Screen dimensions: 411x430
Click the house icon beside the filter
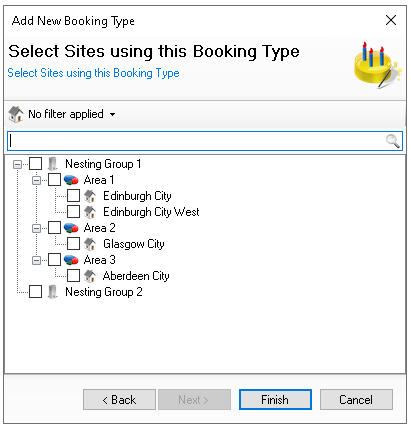coord(16,114)
